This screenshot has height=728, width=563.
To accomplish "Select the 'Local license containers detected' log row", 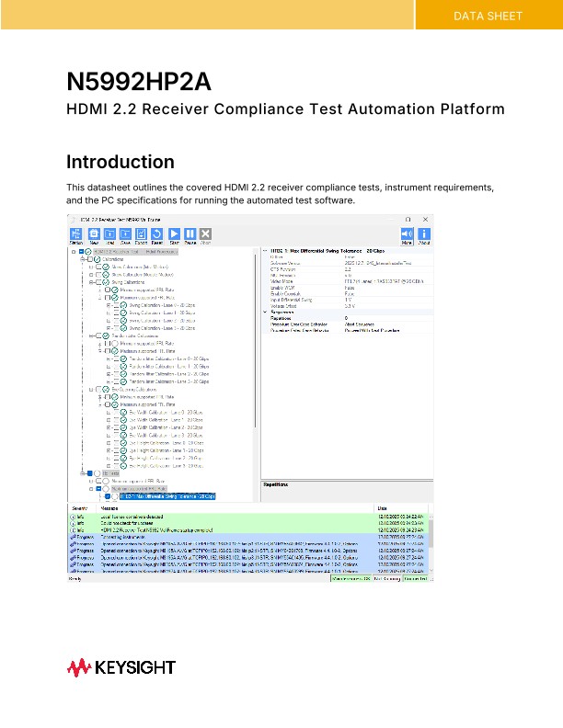I will coord(247,517).
